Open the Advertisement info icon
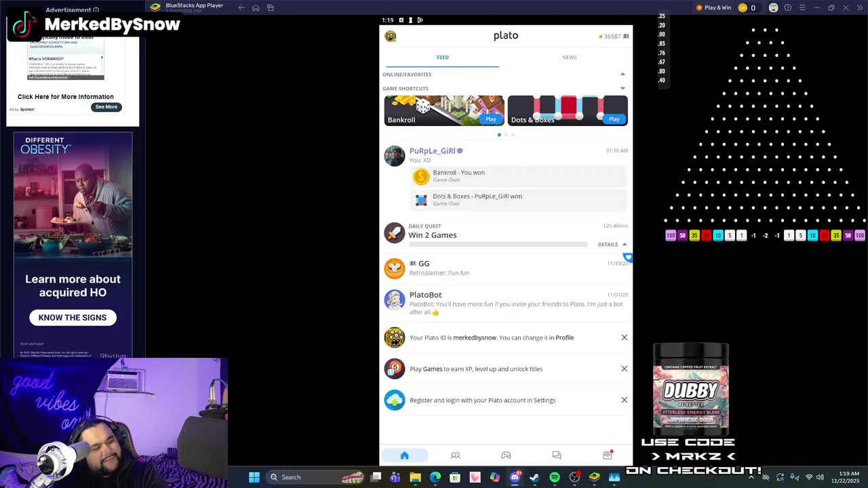The width and height of the screenshot is (868, 488). click(x=96, y=10)
